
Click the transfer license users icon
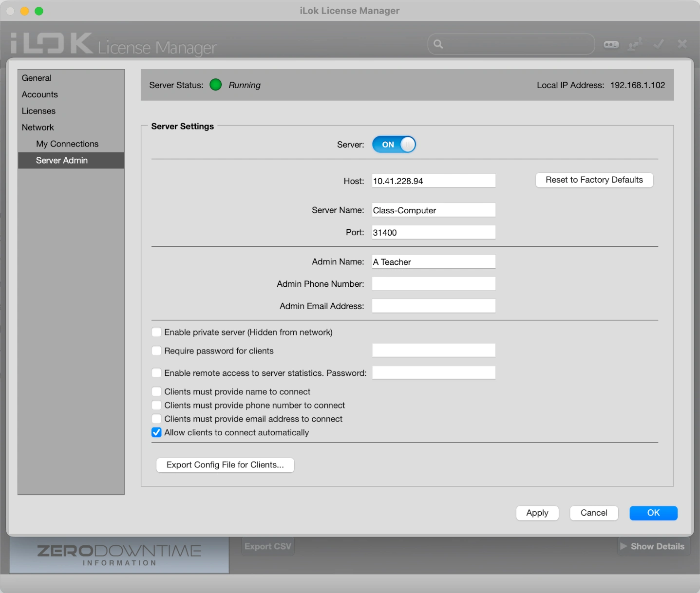(635, 44)
